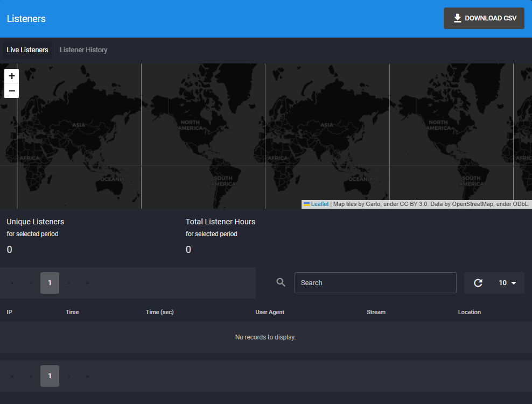This screenshot has width=532, height=404.
Task: Open the rows-per-page dropdown showing 10
Action: point(507,283)
